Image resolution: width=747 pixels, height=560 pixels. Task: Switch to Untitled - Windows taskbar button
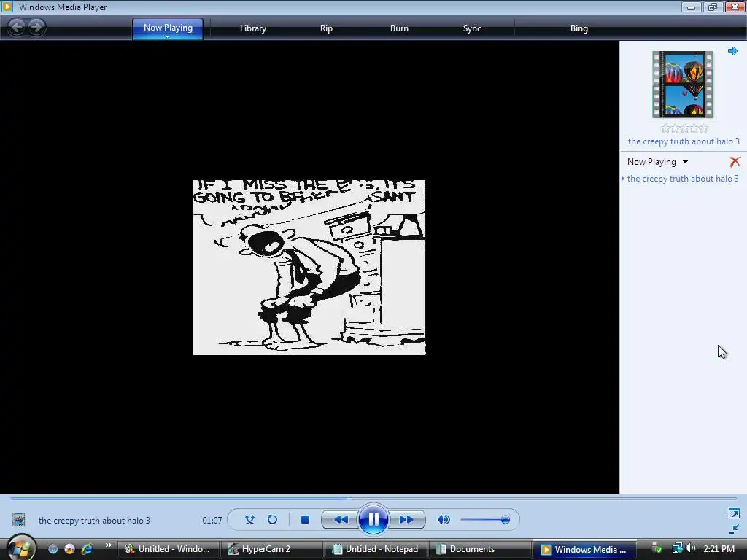[169, 549]
